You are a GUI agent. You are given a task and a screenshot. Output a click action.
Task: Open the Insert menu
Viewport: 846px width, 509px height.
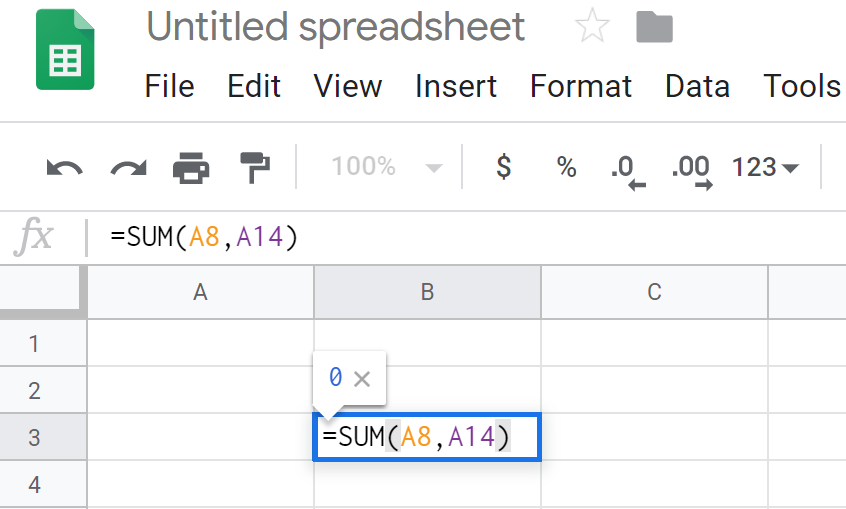coord(456,86)
